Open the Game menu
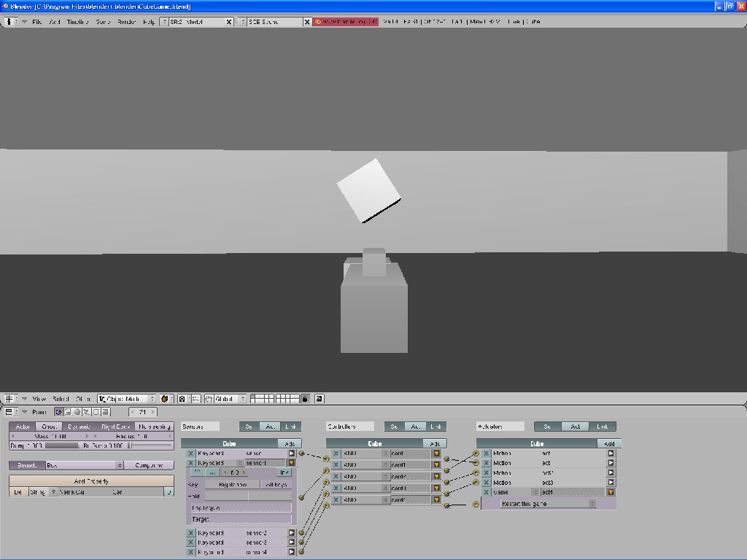The width and height of the screenshot is (747, 560). pyautogui.click(x=103, y=22)
